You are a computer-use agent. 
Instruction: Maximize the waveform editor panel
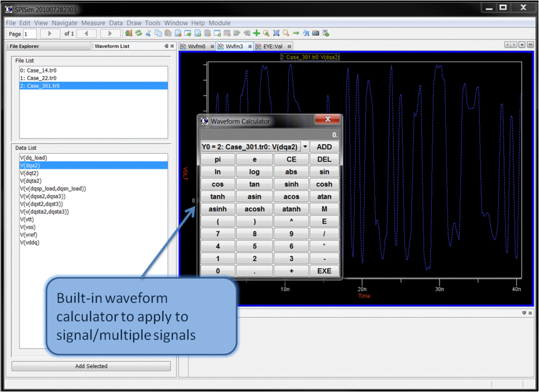pyautogui.click(x=530, y=46)
